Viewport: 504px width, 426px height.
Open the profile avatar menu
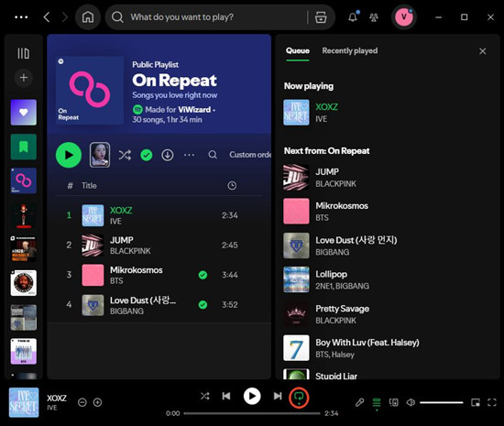[404, 16]
